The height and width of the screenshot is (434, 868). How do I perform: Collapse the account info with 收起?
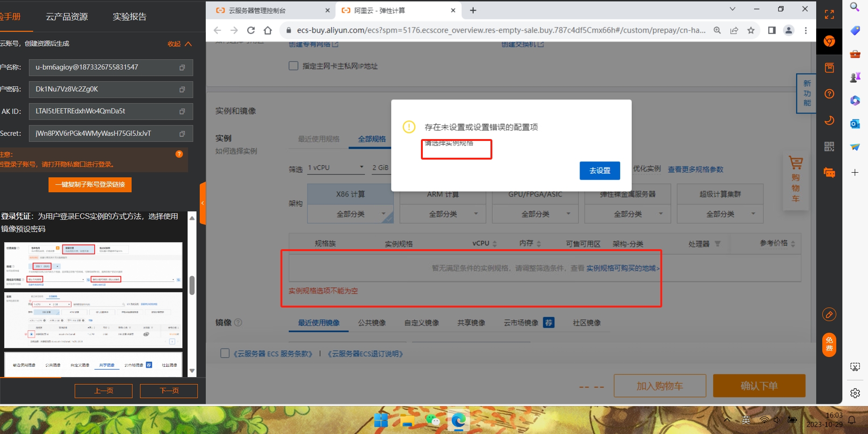180,44
